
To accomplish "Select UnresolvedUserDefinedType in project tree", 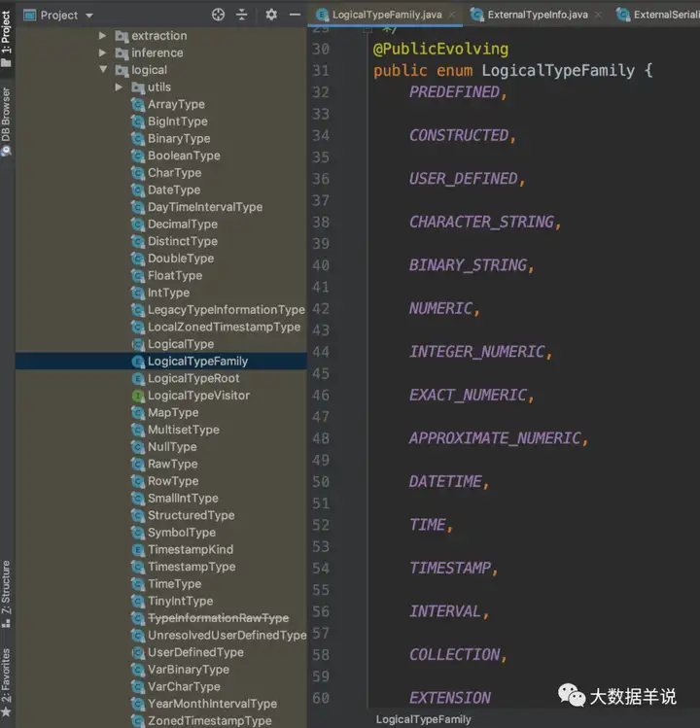I will [x=227, y=636].
